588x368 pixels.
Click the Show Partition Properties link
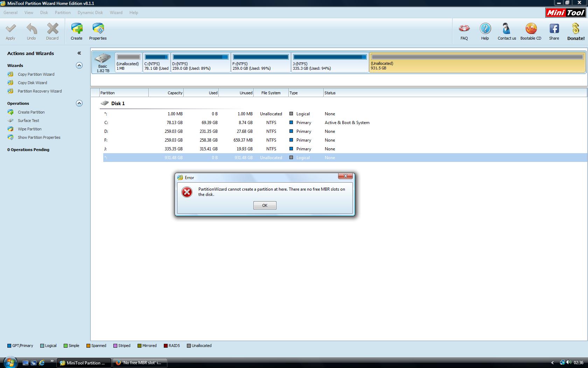(39, 137)
